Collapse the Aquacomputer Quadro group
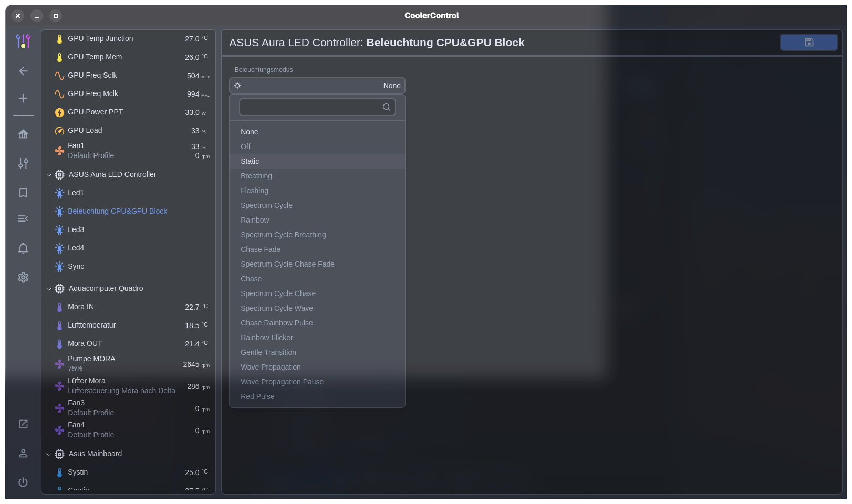852x504 pixels. (x=49, y=289)
